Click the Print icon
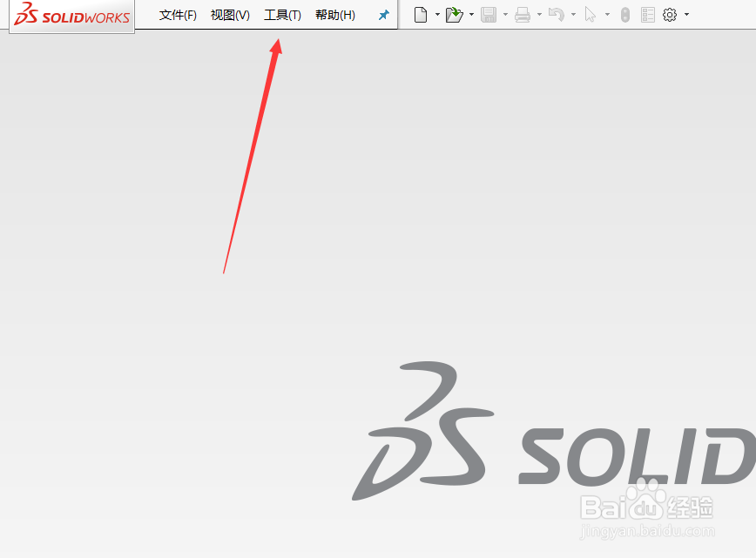Viewport: 756px width, 558px height. 523,15
